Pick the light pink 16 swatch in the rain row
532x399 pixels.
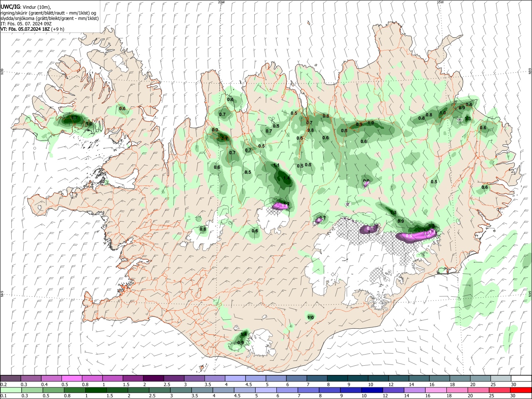pyautogui.click(x=436, y=390)
